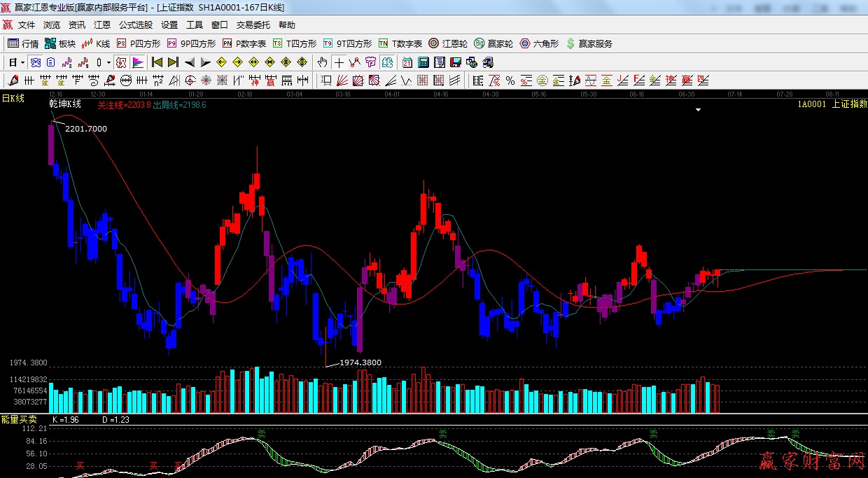
Task: Open the candlestick style dropdown arrow
Action: [108, 62]
